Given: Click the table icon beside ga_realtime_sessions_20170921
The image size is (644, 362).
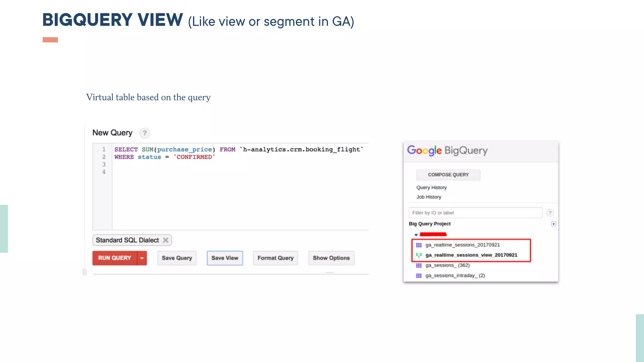Looking at the screenshot, I should [x=419, y=245].
